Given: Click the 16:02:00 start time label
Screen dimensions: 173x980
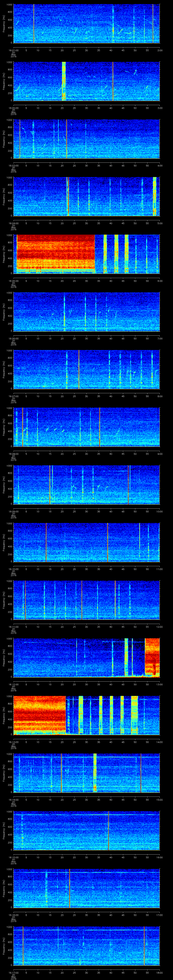Looking at the screenshot, I should point(13,108).
